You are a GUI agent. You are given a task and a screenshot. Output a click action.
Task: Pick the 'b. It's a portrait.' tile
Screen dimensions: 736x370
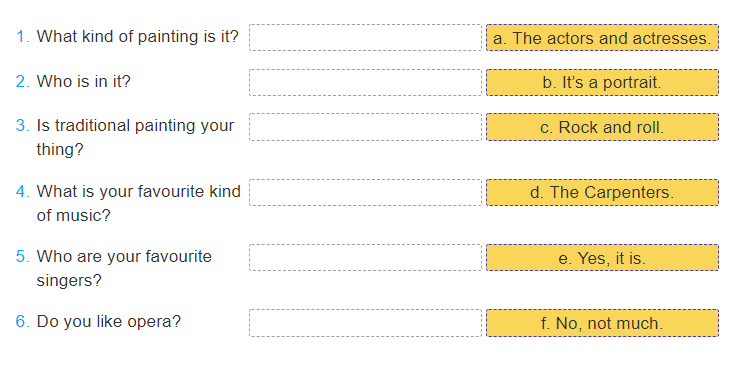pyautogui.click(x=602, y=83)
